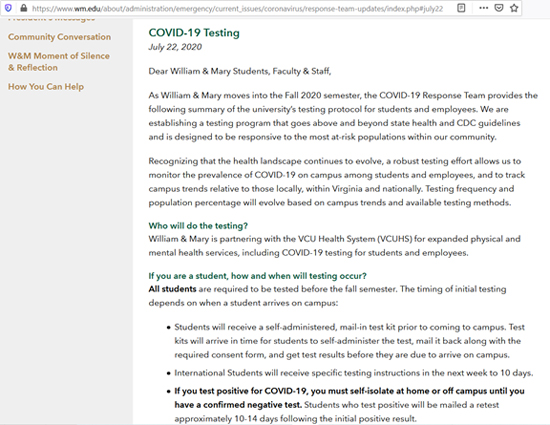
Task: Click the COVID-19 Testing heading
Action: tap(194, 33)
